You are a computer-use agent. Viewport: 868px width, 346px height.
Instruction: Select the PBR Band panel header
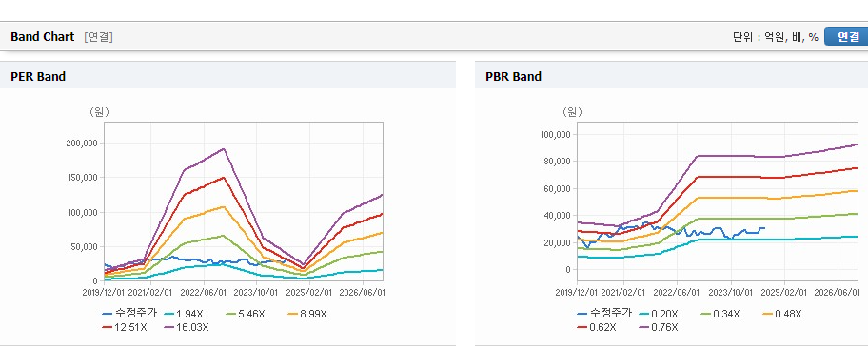671,76
